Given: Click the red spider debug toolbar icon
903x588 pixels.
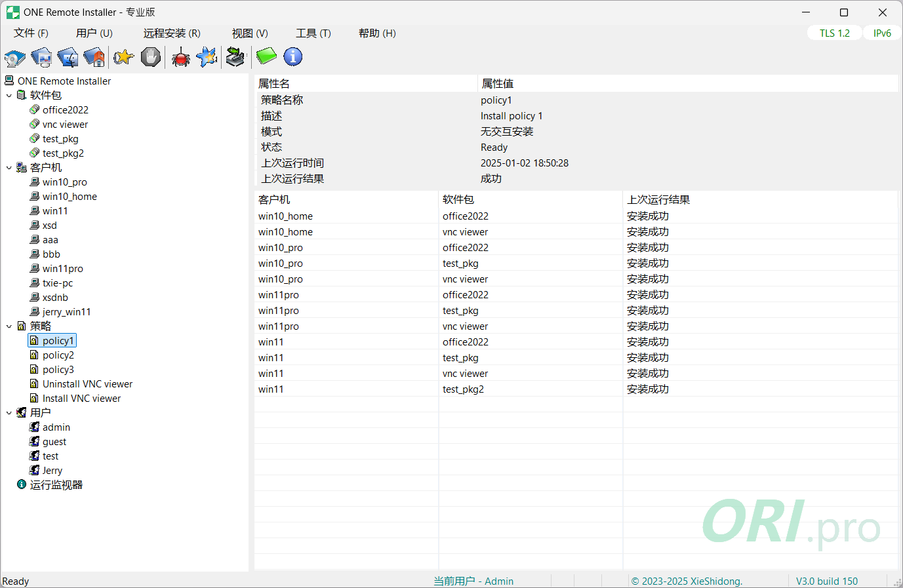Looking at the screenshot, I should pyautogui.click(x=180, y=57).
